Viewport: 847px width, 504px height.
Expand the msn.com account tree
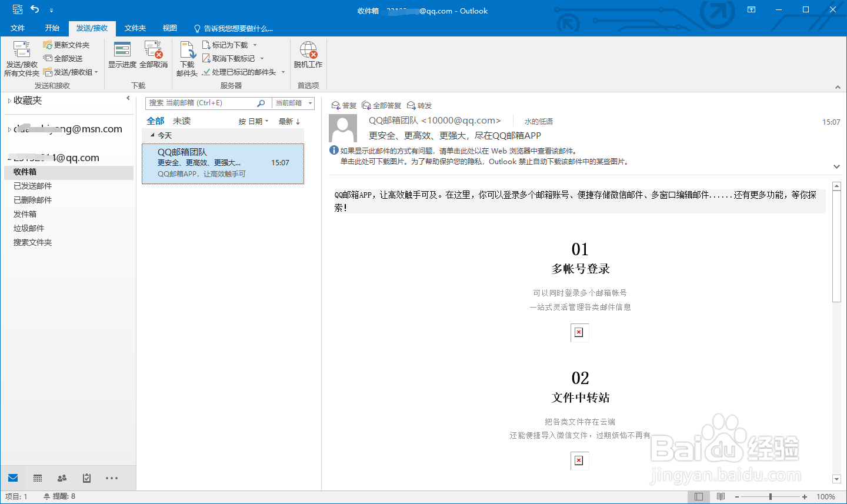click(9, 130)
